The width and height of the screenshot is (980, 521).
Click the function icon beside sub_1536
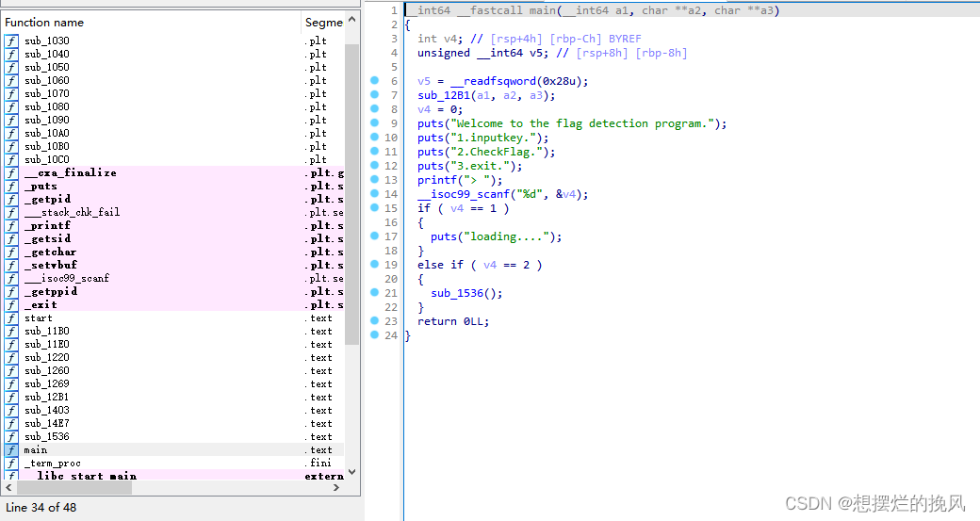click(11, 436)
